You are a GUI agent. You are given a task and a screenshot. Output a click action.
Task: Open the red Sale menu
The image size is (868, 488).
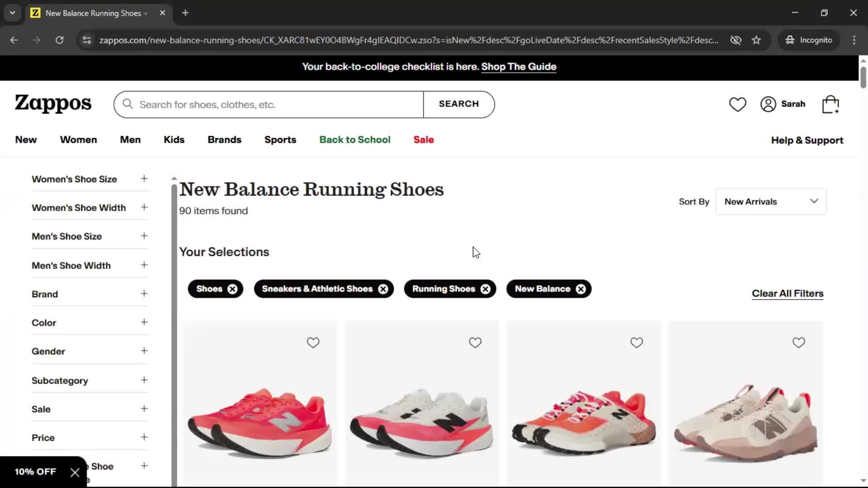(x=424, y=140)
